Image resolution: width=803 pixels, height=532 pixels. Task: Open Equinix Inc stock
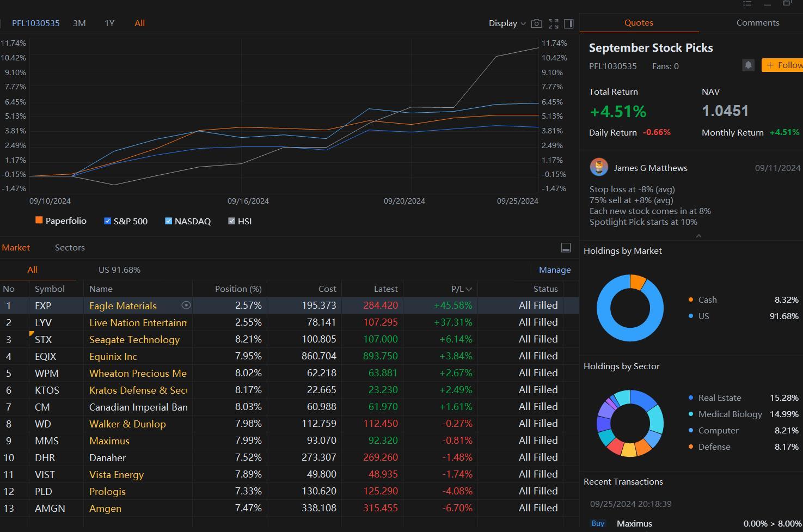(x=113, y=357)
